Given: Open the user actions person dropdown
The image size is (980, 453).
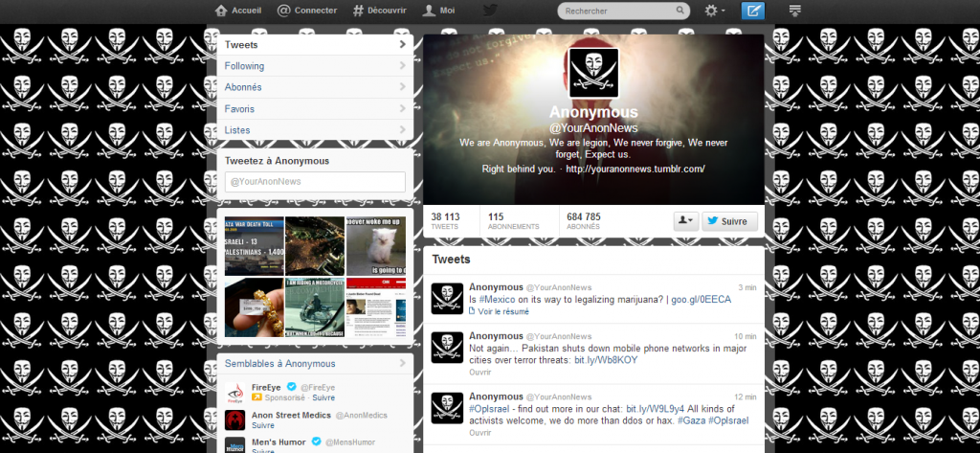Looking at the screenshot, I should [x=686, y=221].
